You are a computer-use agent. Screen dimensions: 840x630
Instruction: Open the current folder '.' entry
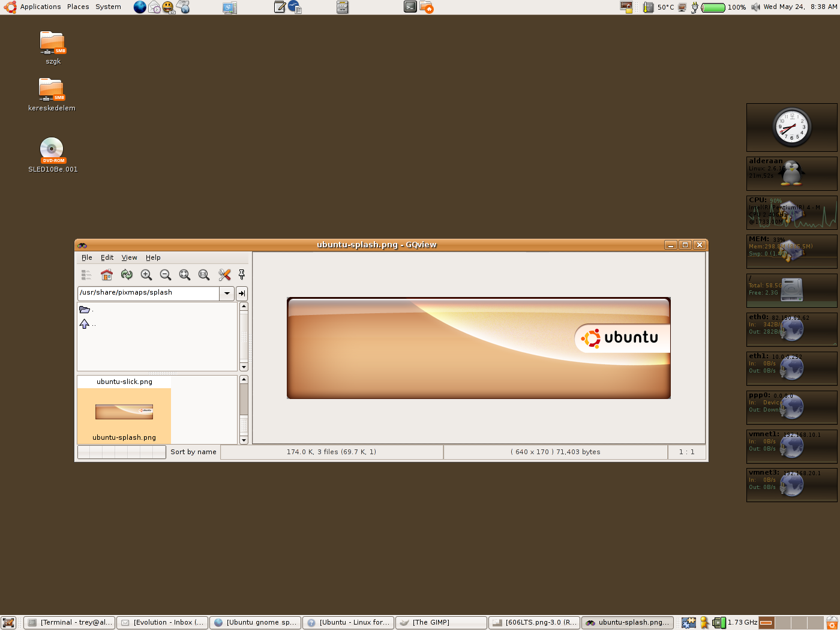[x=86, y=310]
